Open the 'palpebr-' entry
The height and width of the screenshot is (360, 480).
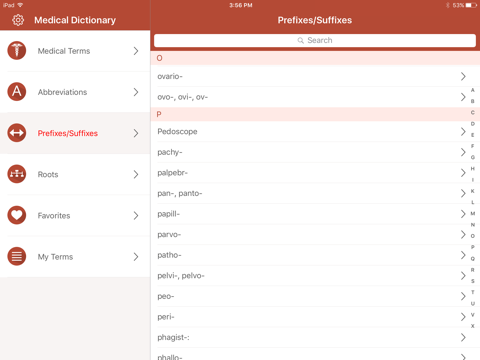point(315,173)
